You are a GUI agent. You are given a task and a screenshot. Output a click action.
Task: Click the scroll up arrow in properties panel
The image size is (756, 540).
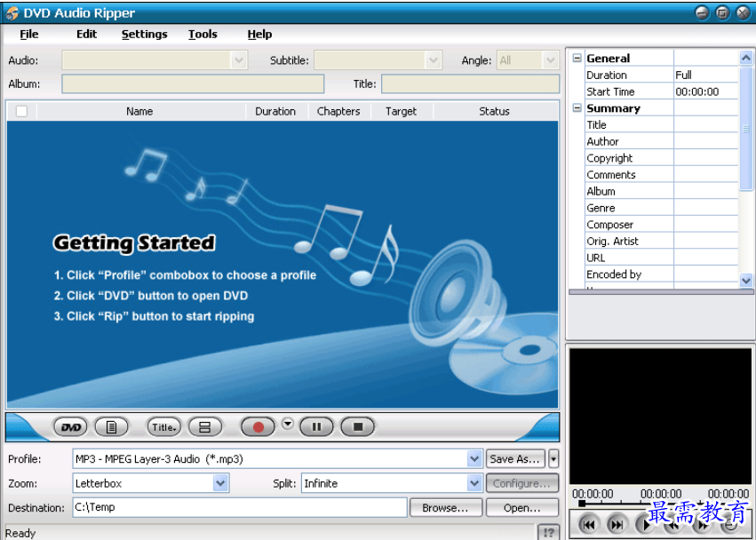coord(746,58)
